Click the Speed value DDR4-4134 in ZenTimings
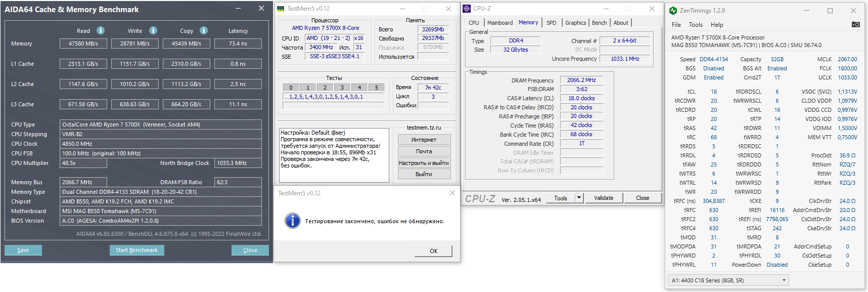868x292 pixels. point(714,59)
